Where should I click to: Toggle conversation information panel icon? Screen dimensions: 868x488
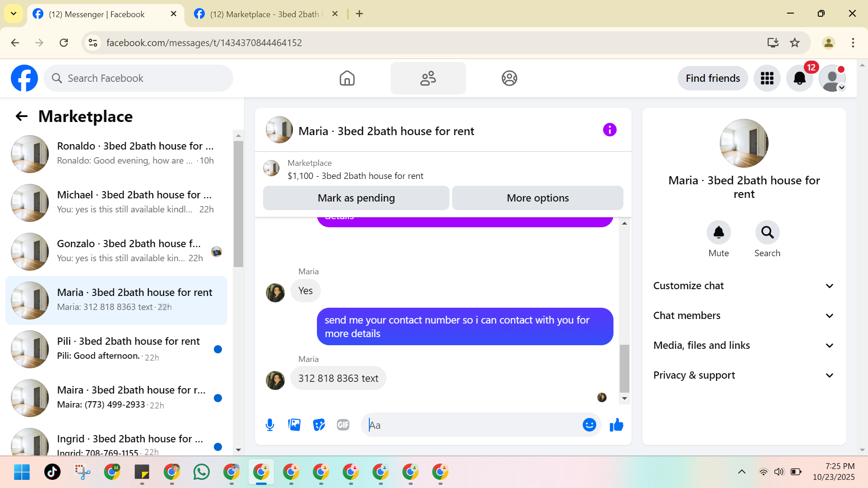click(609, 130)
